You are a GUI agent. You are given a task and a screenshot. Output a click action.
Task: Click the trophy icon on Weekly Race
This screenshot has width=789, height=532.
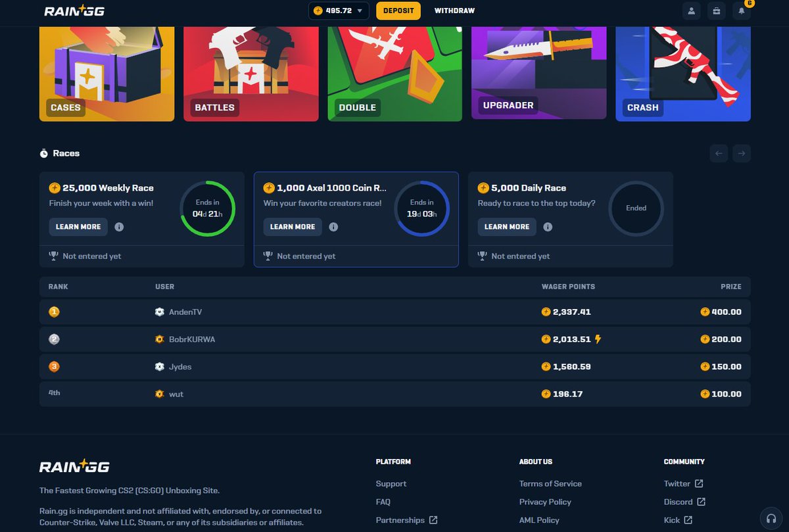click(54, 256)
